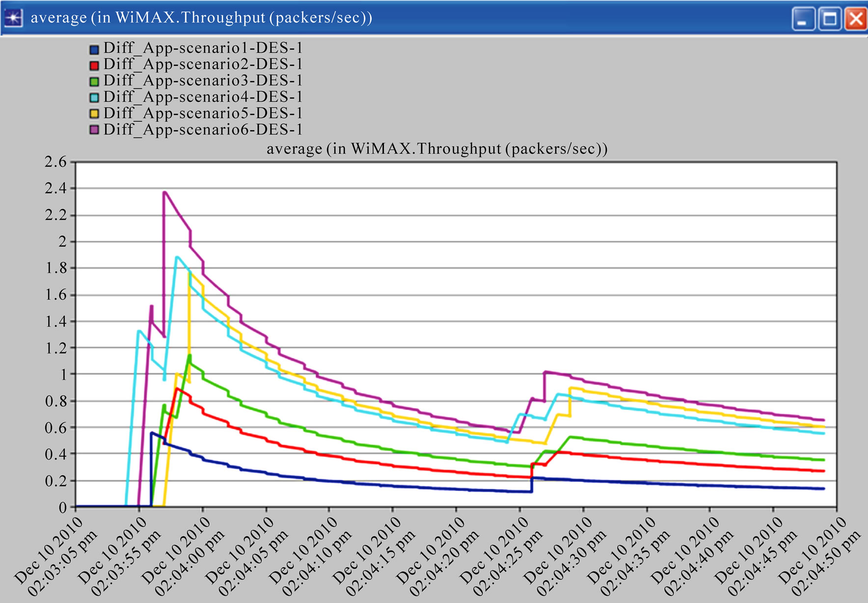Click the 1.4 y-axis label
868x603 pixels.
pos(55,321)
